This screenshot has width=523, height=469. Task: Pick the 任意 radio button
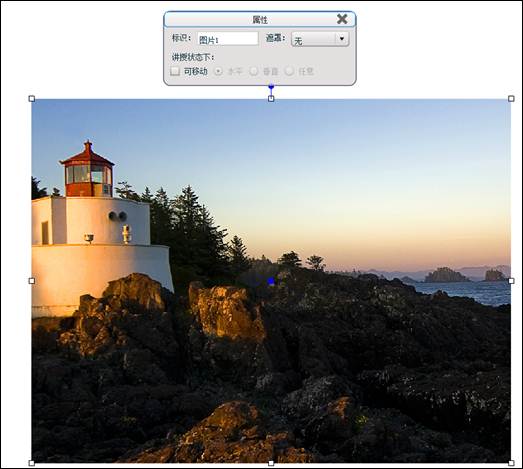coord(290,71)
